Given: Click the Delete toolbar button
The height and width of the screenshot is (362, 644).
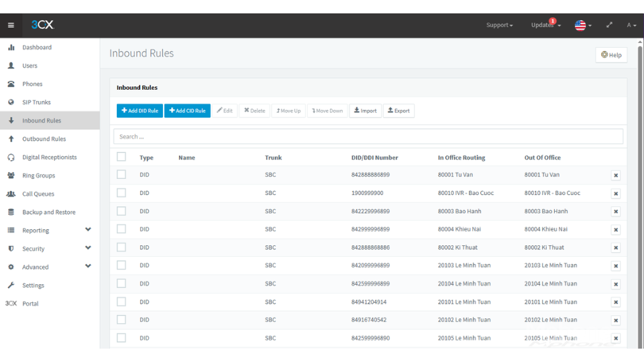Looking at the screenshot, I should tap(255, 111).
